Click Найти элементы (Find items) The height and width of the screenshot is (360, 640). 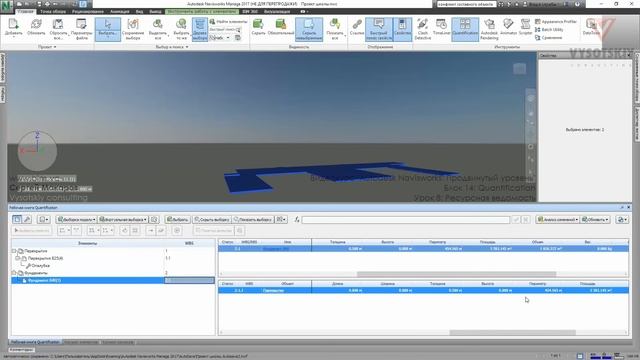[x=228, y=21]
